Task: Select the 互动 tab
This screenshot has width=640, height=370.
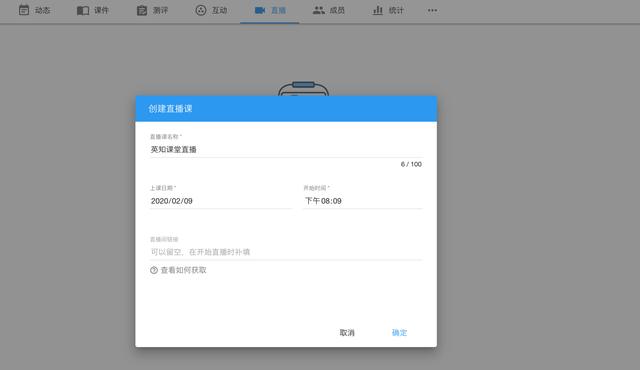Action: (211, 11)
